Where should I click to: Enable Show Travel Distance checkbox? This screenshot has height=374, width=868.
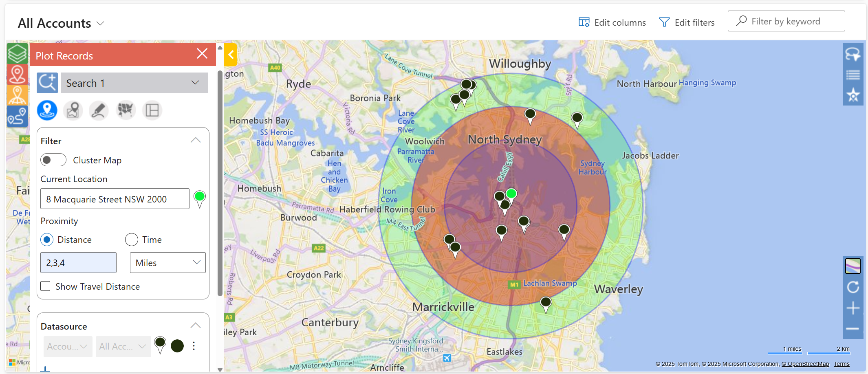tap(46, 286)
